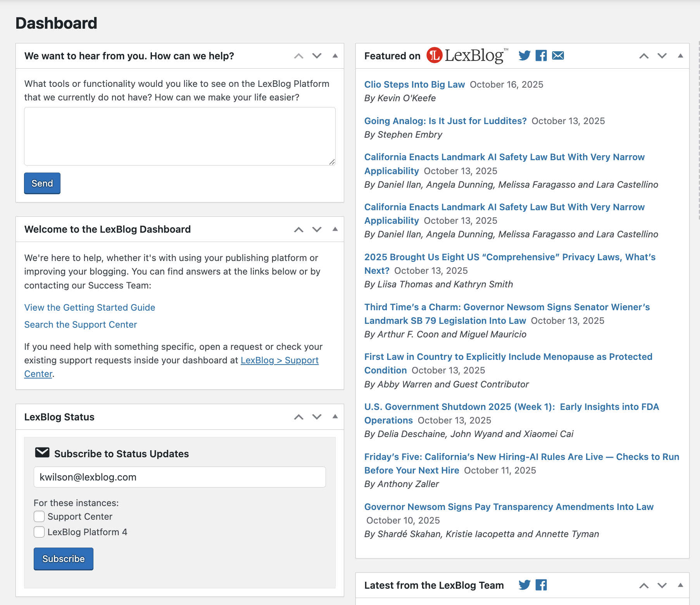Click the LexBlog logo in Featured header

point(467,55)
